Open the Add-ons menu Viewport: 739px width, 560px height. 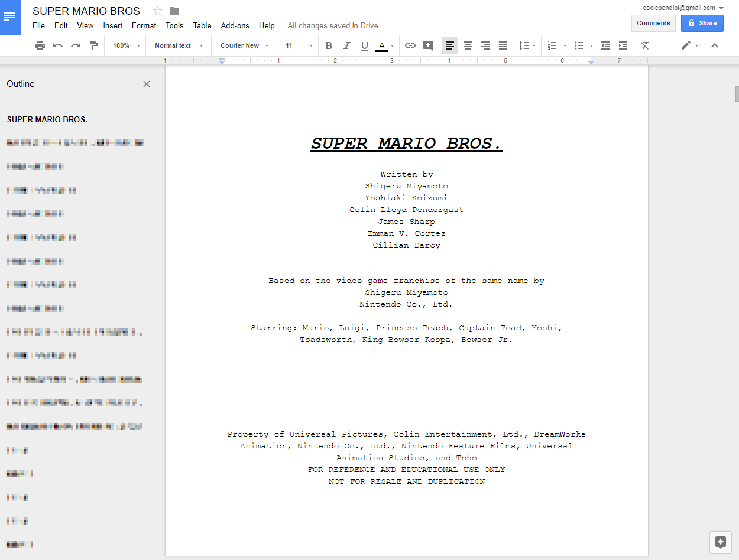pyautogui.click(x=235, y=25)
